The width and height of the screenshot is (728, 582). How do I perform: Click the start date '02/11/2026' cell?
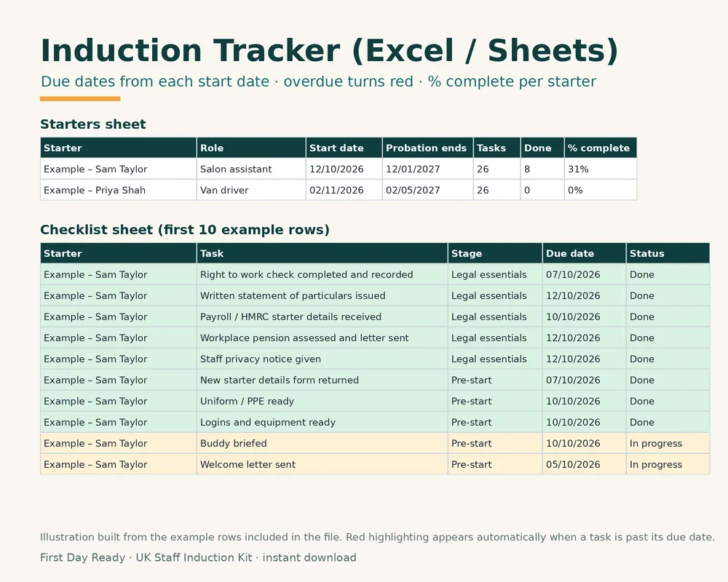(344, 190)
